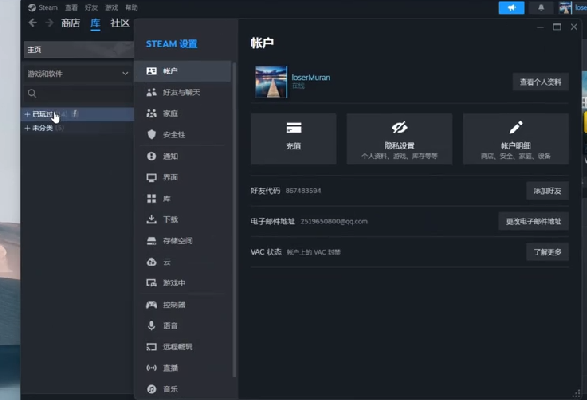Screen dimensions: 587x400
Task: Open the 远程畅玩 remote play icon
Action: 151,347
